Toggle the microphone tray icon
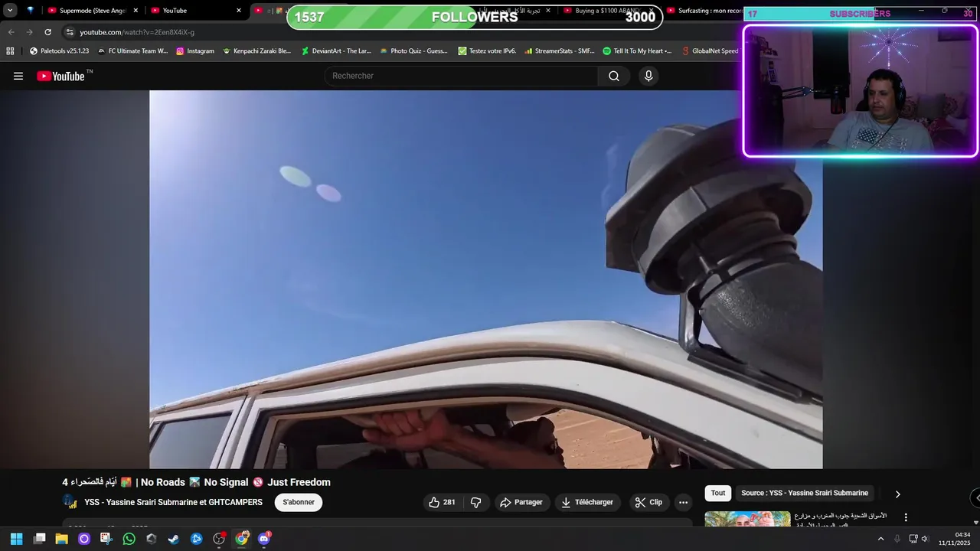Viewport: 980px width, 551px height. pos(897,539)
